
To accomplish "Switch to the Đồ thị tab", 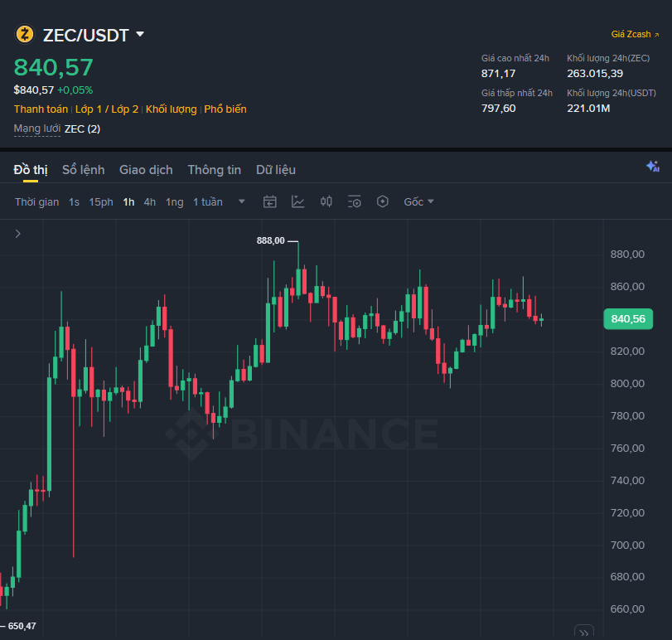I will pos(31,170).
